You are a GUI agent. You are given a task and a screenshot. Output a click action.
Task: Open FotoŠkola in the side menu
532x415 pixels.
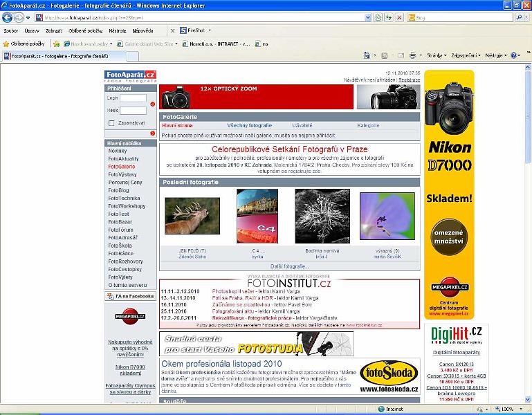[x=120, y=246]
